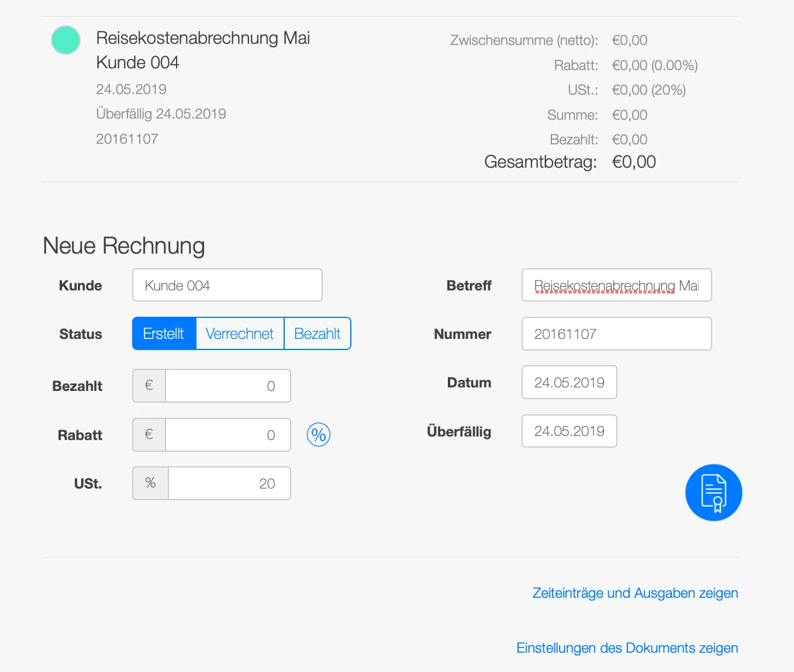This screenshot has height=672, width=794.
Task: Open the Überfällig date field
Action: pyautogui.click(x=569, y=431)
